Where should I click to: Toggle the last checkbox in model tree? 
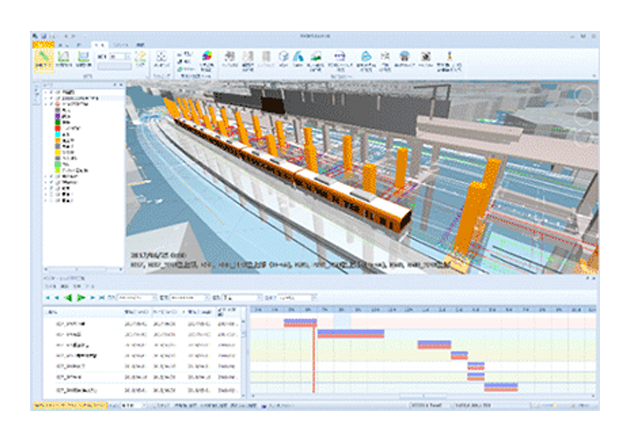pyautogui.click(x=50, y=201)
